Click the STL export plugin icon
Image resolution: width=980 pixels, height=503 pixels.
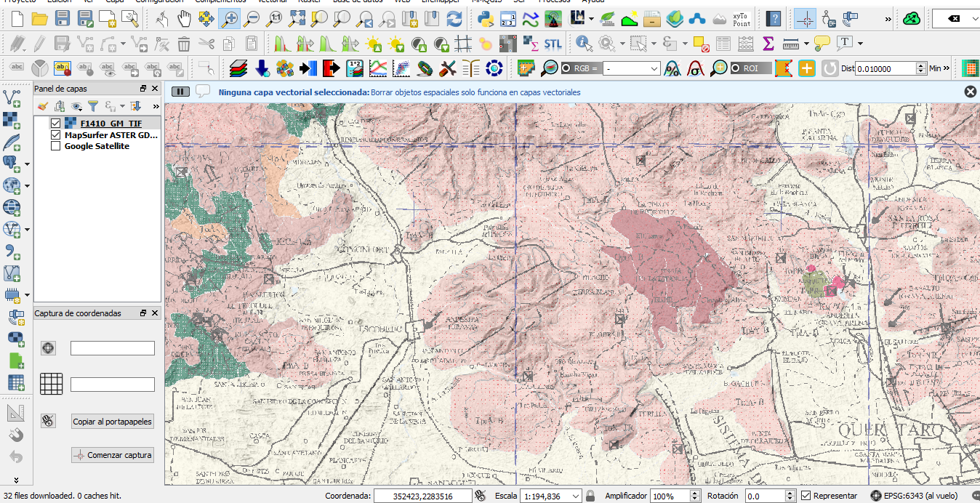pos(553,44)
